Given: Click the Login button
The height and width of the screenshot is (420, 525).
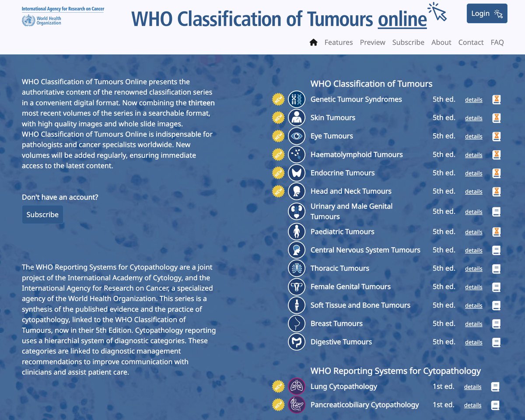Looking at the screenshot, I should [x=487, y=14].
